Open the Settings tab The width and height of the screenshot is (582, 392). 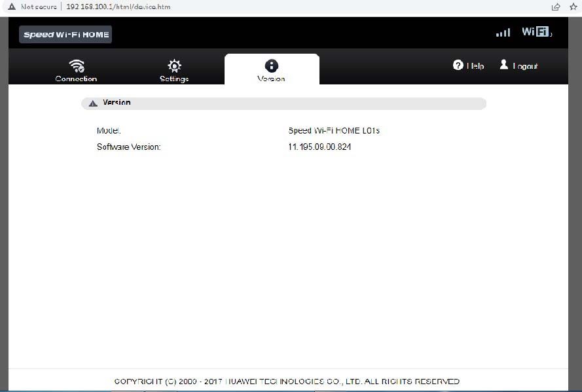pos(174,70)
